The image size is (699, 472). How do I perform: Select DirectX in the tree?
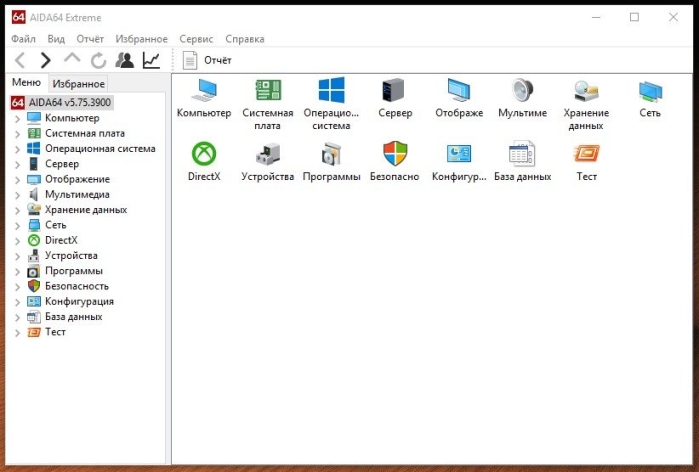[61, 240]
